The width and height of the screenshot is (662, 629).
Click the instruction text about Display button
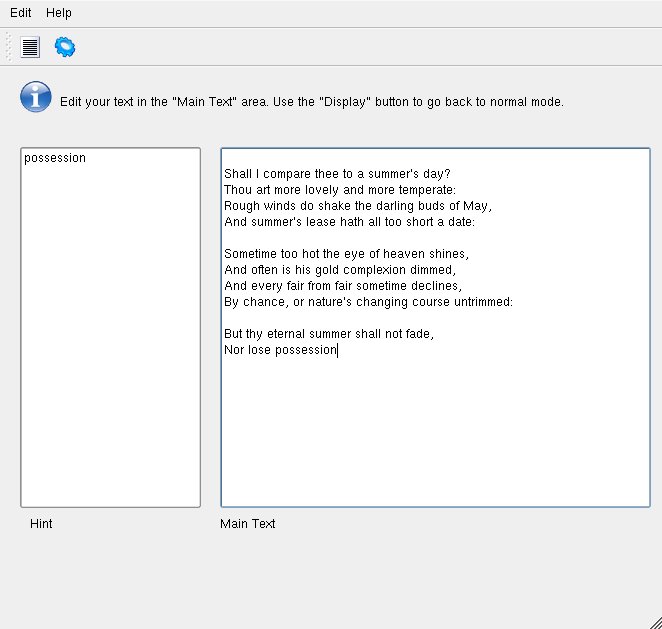click(312, 102)
